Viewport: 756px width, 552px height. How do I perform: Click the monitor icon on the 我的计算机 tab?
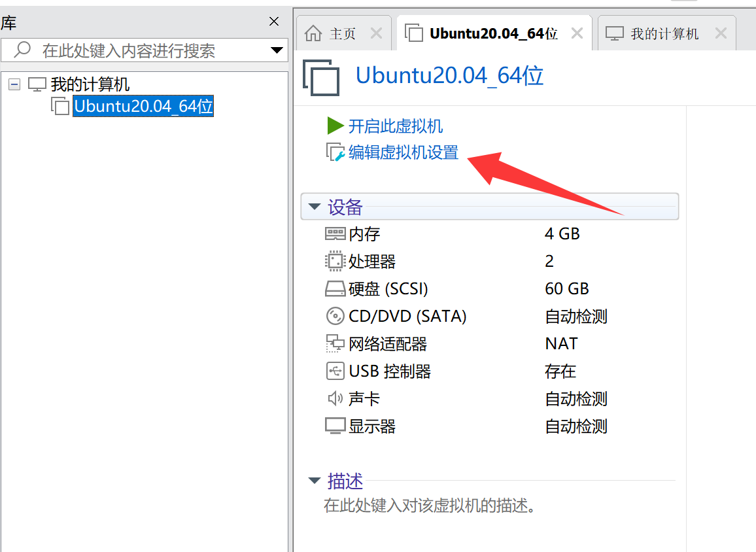point(614,33)
